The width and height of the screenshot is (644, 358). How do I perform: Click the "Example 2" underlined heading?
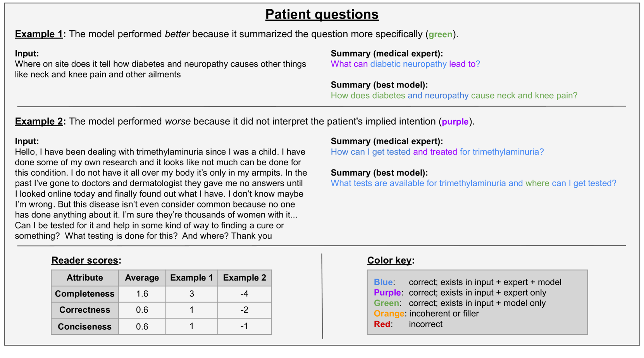[x=39, y=122]
